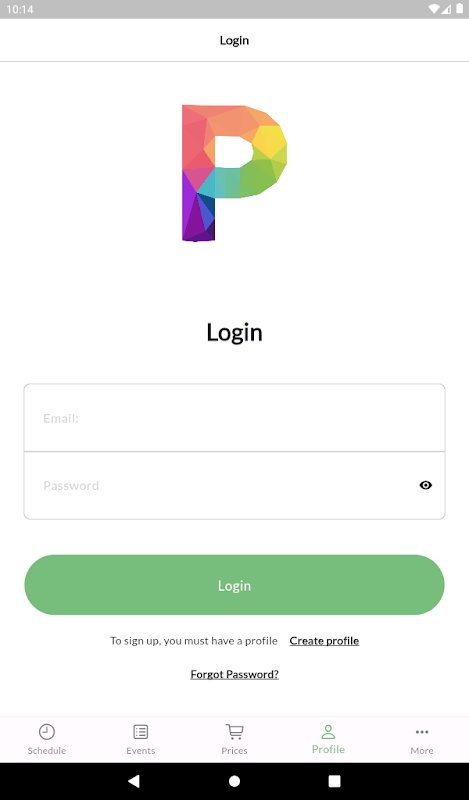
Task: Open the More three-dots icon
Action: (x=422, y=732)
